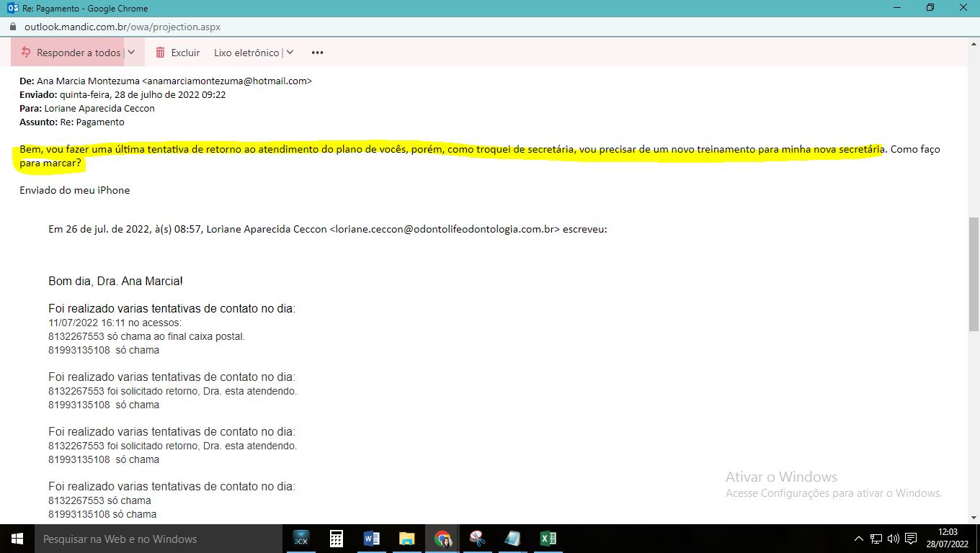Image resolution: width=980 pixels, height=553 pixels.
Task: Open the Action Center notifications icon
Action: [912, 539]
